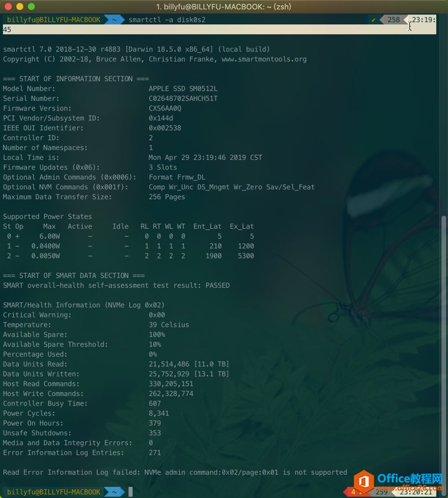
Task: Click the Power Cycles value '8,341'
Action: pos(159,413)
